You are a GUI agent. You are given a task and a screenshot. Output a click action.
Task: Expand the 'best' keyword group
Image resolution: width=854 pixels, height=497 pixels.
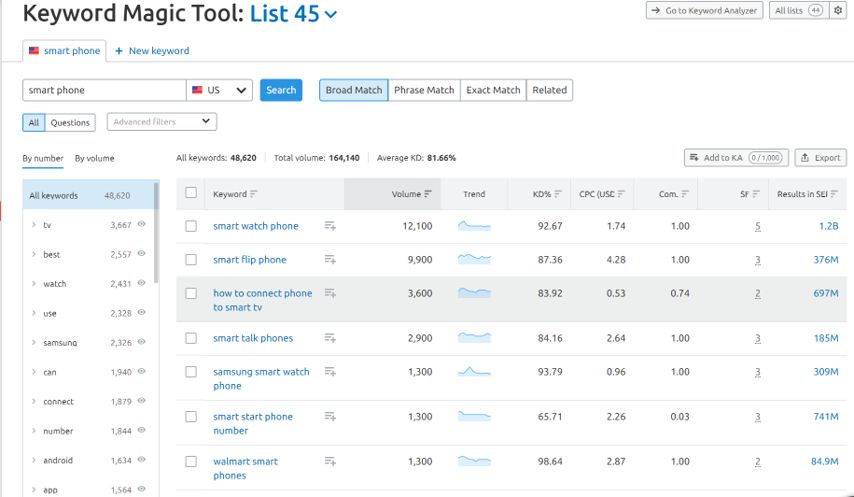(x=34, y=255)
